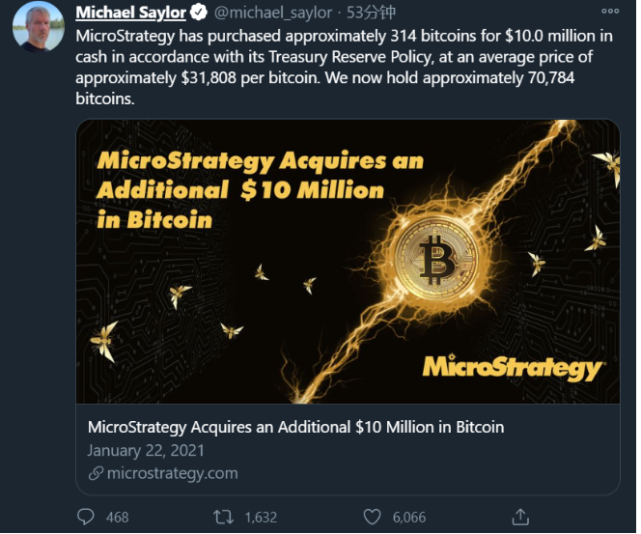Open Michael Saylor's profile picture

pyautogui.click(x=38, y=27)
